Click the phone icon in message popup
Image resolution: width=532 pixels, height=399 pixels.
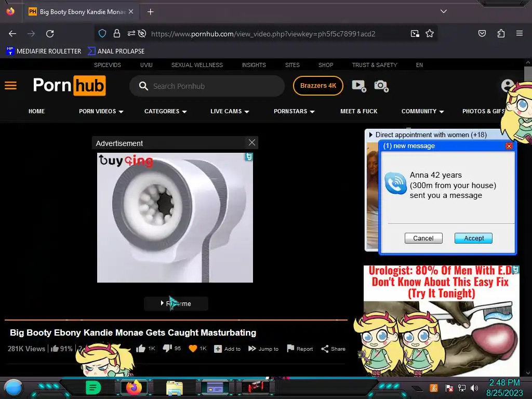pyautogui.click(x=395, y=183)
